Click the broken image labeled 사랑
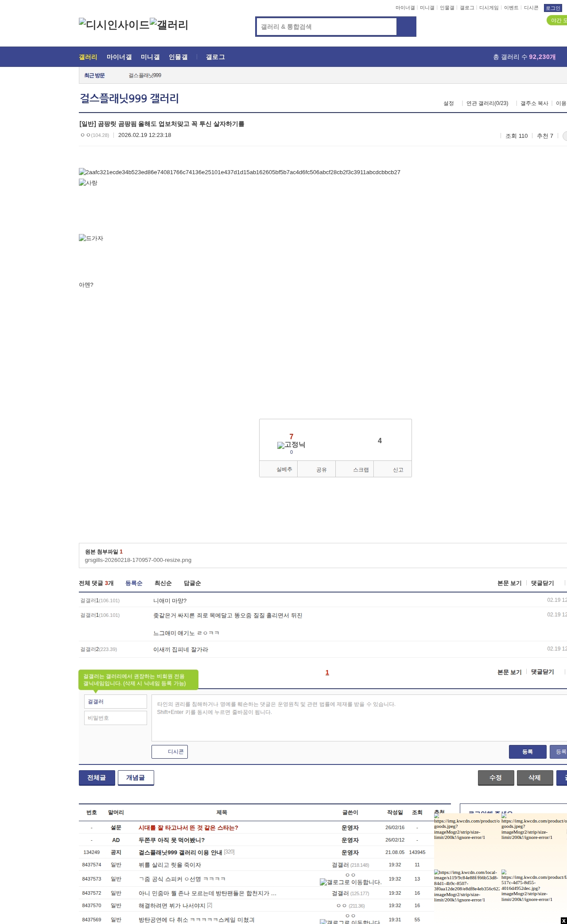This screenshot has height=924, width=567. coord(88,183)
